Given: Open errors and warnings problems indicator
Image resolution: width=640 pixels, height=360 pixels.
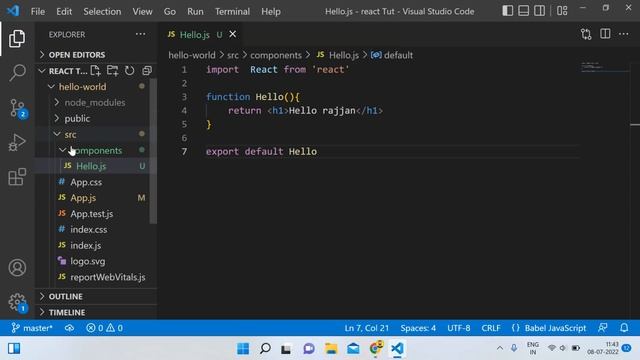Looking at the screenshot, I should point(104,328).
